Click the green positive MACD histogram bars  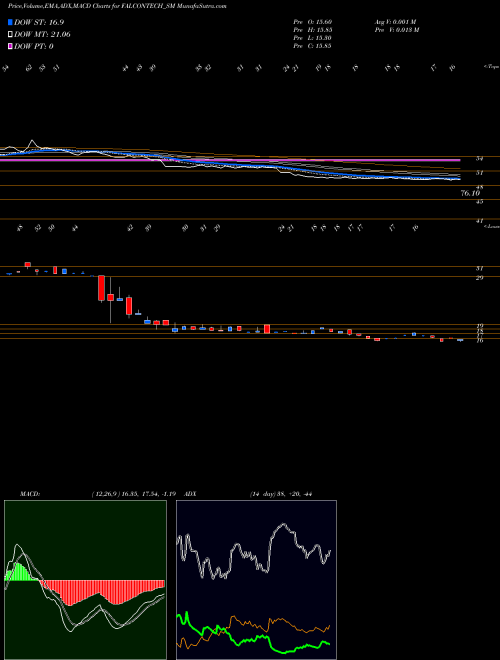coord(18,572)
